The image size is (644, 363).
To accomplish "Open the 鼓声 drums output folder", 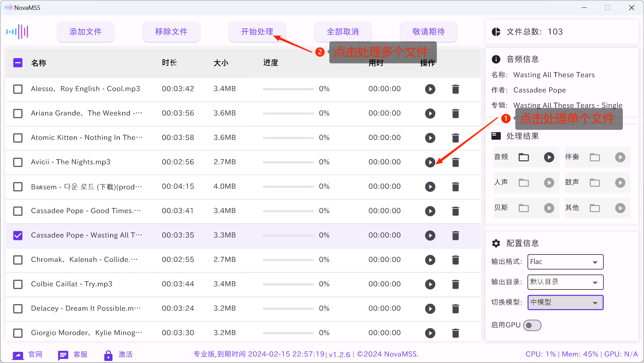I will (595, 183).
